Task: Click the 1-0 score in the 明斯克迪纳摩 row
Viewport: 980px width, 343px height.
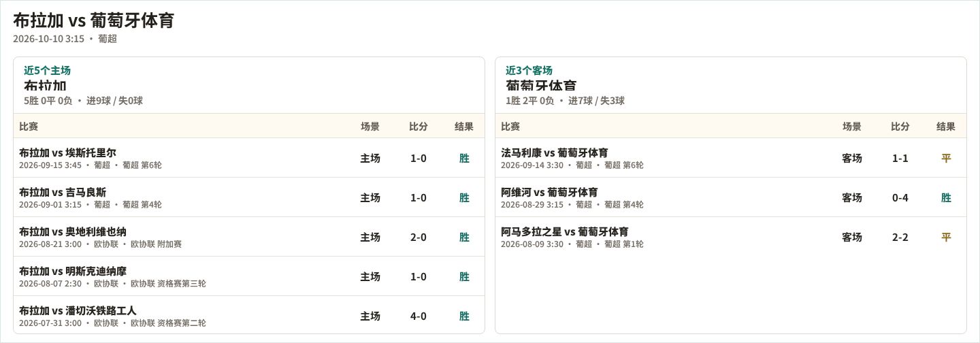Action: [x=419, y=276]
